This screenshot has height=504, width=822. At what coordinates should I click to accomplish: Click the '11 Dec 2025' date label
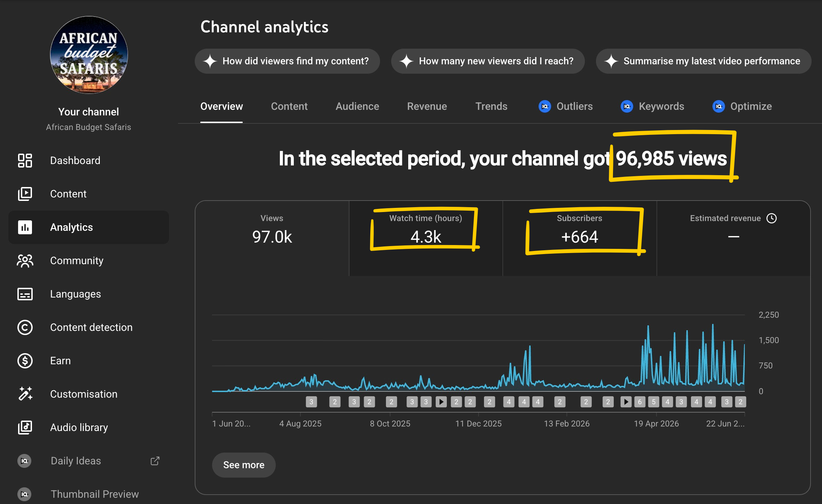click(x=478, y=424)
